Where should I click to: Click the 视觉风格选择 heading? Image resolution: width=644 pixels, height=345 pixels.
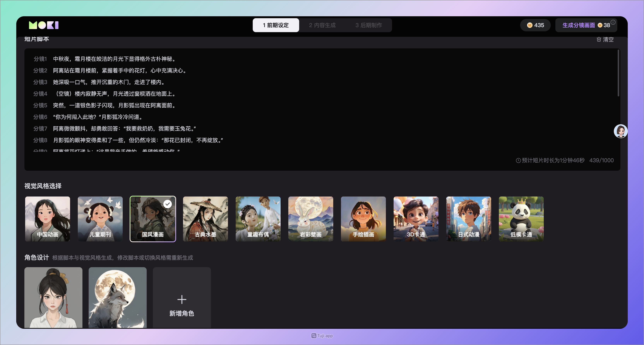point(43,186)
